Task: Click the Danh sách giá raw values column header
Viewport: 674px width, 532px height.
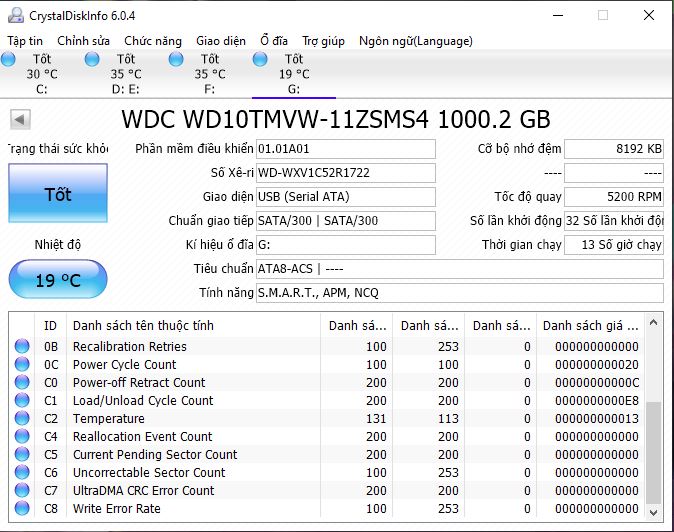Action: click(590, 326)
